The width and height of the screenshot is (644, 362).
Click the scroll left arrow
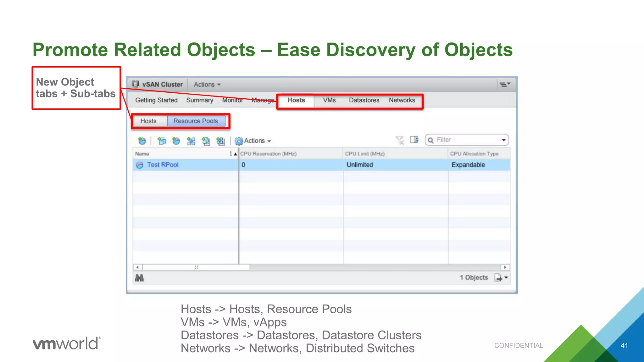click(x=137, y=267)
